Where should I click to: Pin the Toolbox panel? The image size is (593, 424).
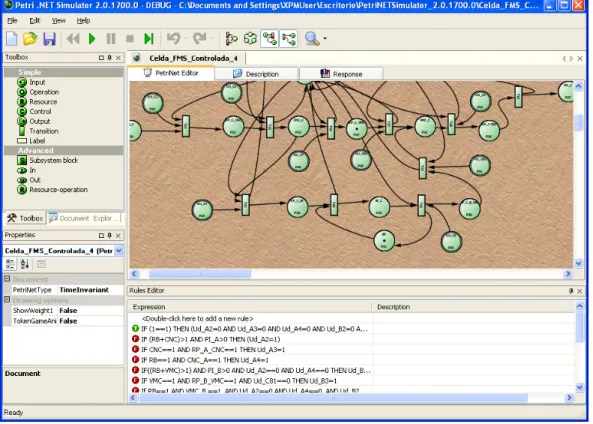tap(109, 57)
